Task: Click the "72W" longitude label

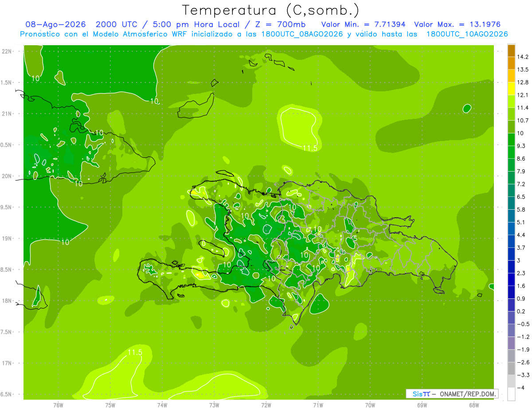Action: tap(266, 405)
